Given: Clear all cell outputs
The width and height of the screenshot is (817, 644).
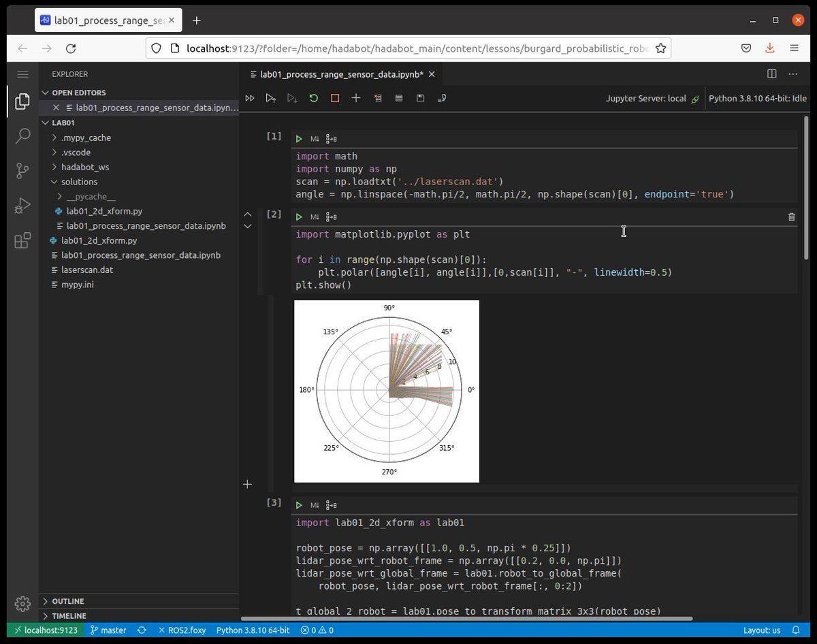Looking at the screenshot, I should pos(378,99).
